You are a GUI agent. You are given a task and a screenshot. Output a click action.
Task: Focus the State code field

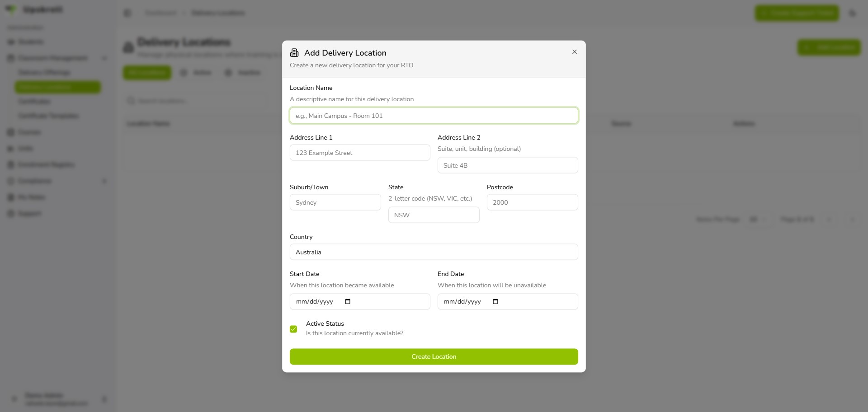(434, 215)
